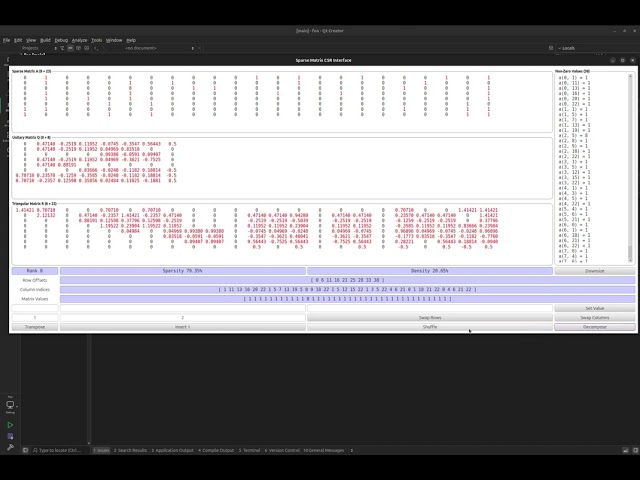Click the row index field containing 1
Viewport: 640px width, 480px height.
tap(35, 318)
